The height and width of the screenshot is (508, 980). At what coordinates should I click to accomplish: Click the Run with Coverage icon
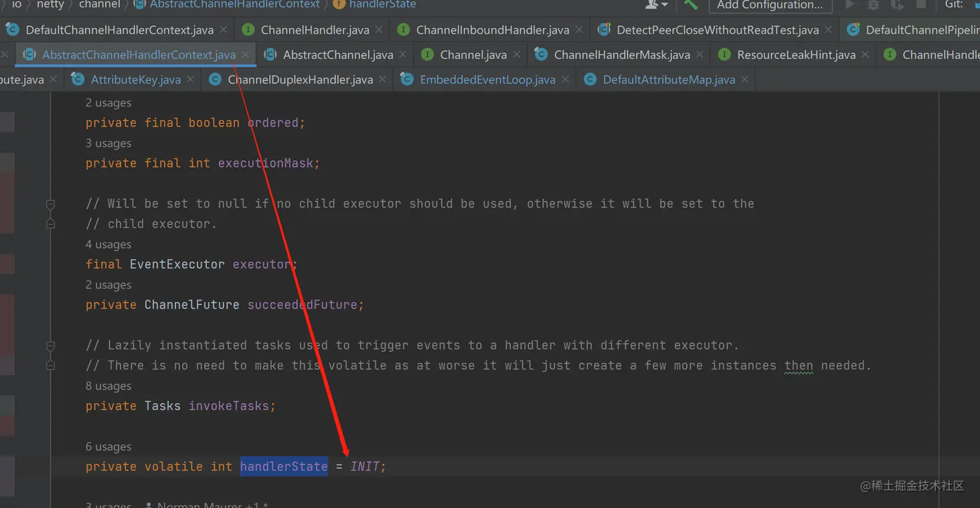pos(897,5)
